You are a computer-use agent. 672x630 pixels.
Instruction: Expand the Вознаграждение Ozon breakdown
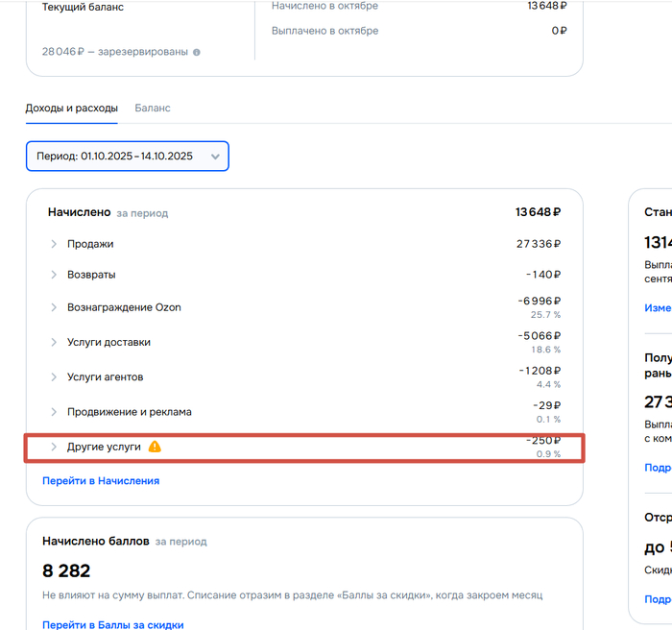[54, 307]
